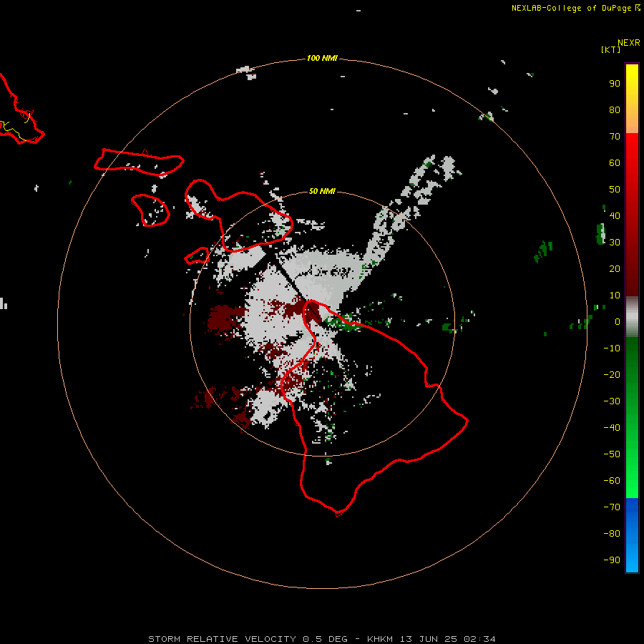Click the gray zero-velocity segment of color bar
This screenshot has width=644, height=644.
click(x=632, y=317)
